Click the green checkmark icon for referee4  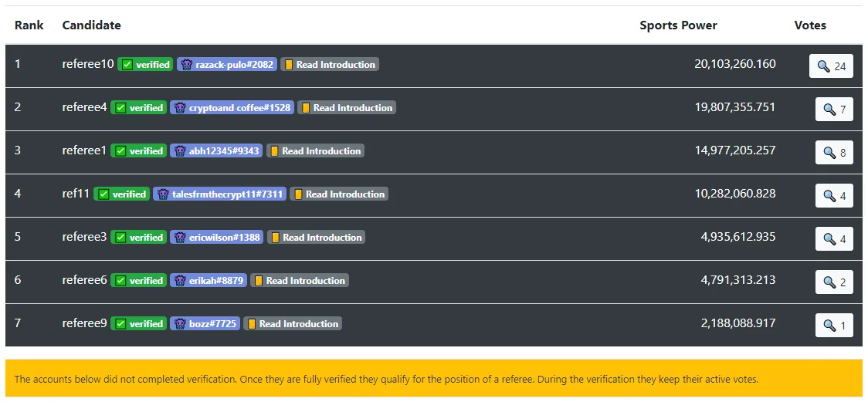pos(120,108)
